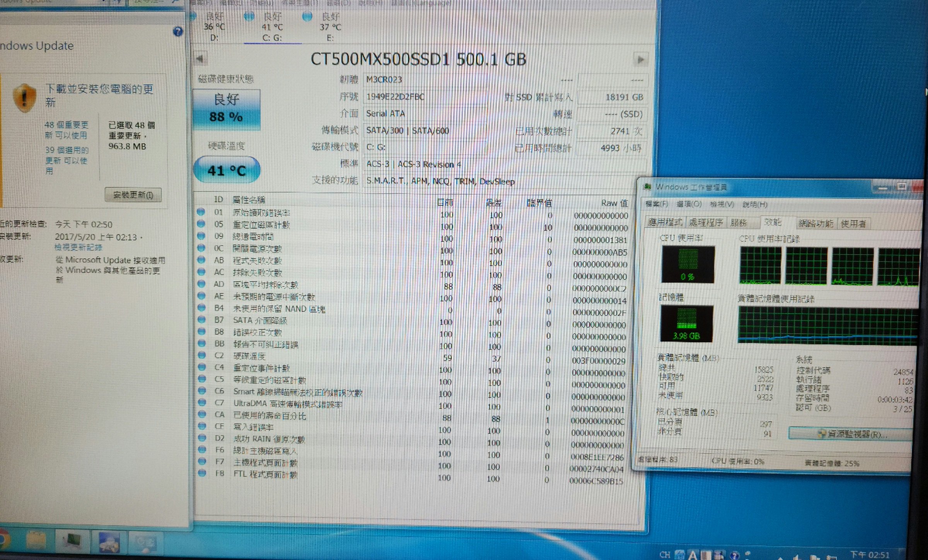The height and width of the screenshot is (560, 928).
Task: Open the 48 個重要更新 可以使用 link
Action: 66,130
